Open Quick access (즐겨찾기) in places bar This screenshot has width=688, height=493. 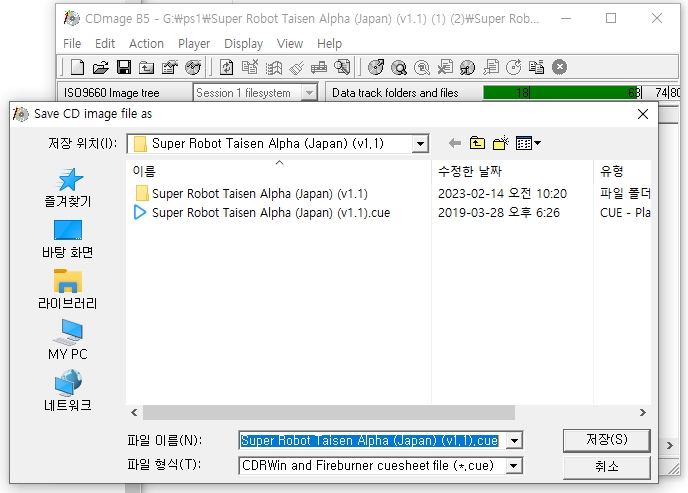pos(68,188)
